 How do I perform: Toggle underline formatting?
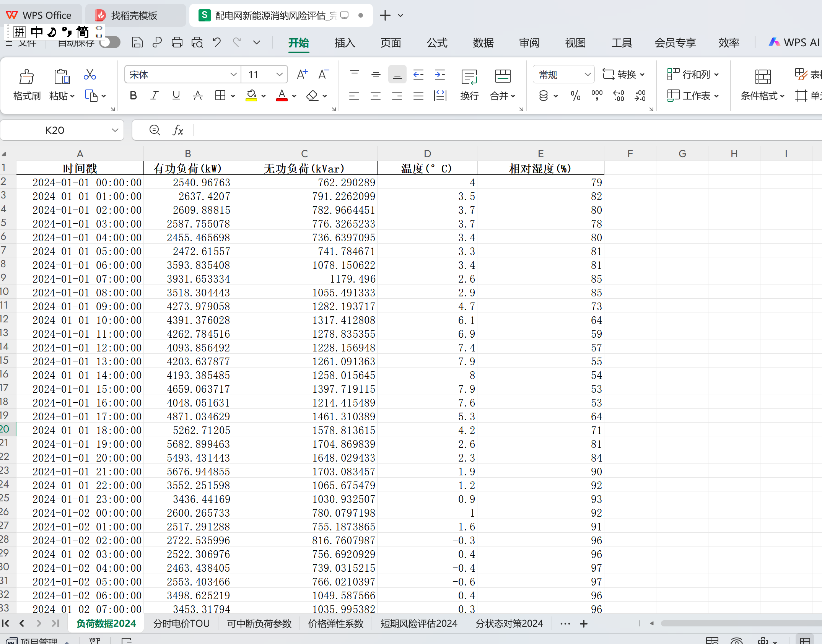(176, 96)
